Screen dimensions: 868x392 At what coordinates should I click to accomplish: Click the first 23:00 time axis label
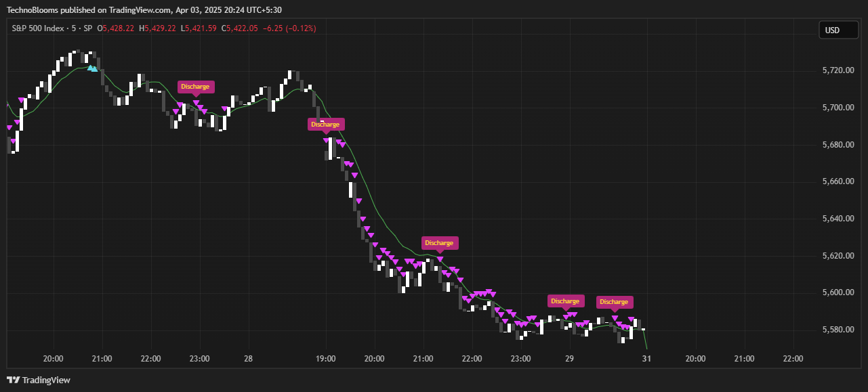pyautogui.click(x=199, y=359)
